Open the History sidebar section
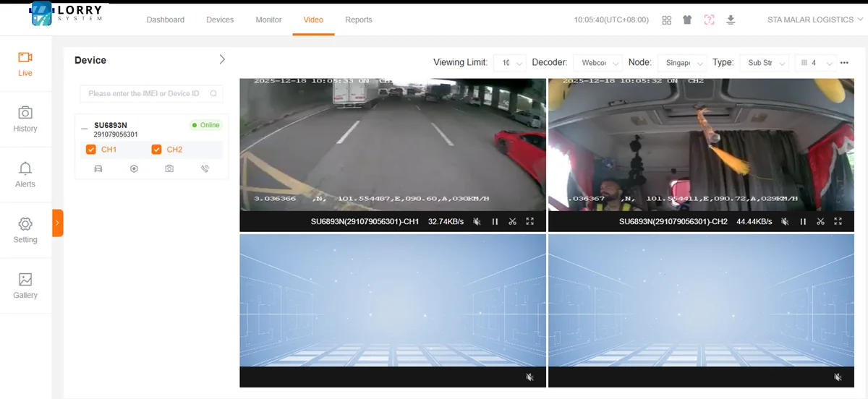 25,119
